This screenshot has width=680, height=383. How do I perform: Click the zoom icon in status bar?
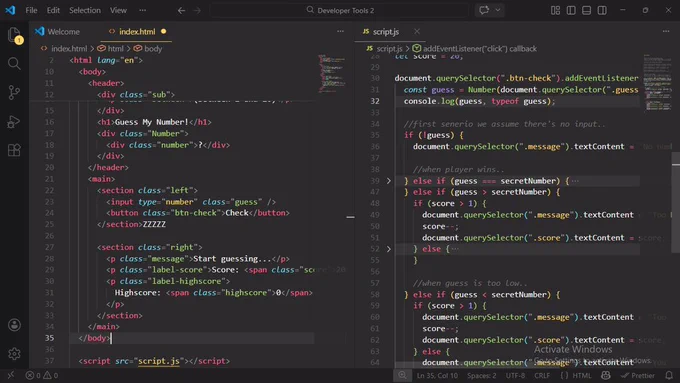402,376
